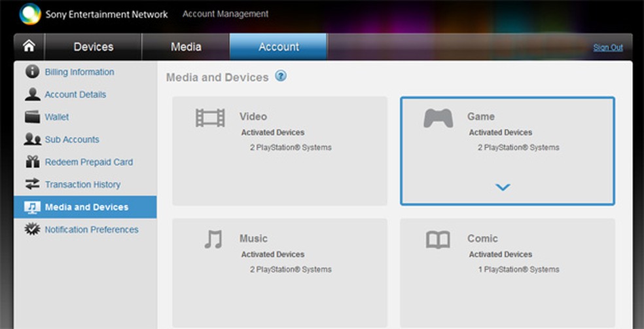Click the Billing Information info icon
The image size is (644, 329).
pos(32,72)
